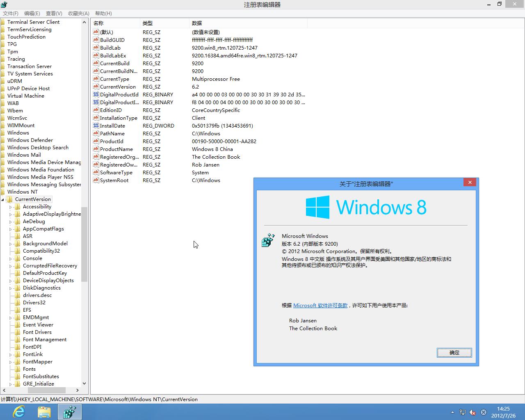
Task: Click the RegisteredOwner string value icon
Action: [96, 164]
